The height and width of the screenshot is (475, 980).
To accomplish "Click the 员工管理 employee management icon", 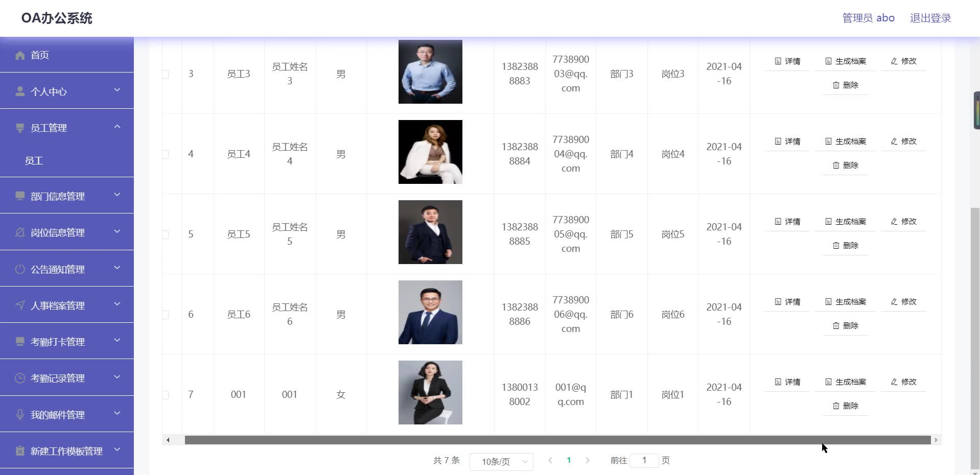I will click(19, 128).
